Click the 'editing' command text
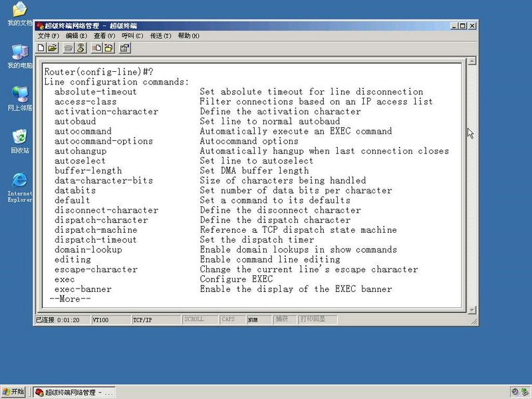Viewport: 532px width, 399px height. [72, 259]
